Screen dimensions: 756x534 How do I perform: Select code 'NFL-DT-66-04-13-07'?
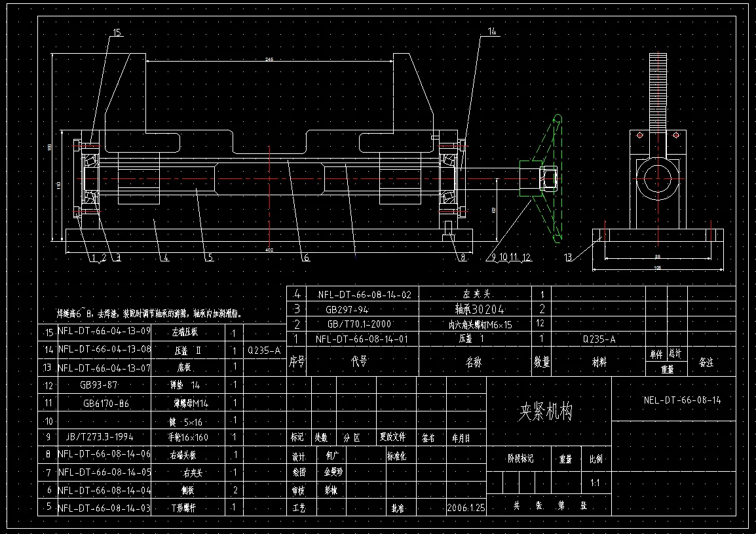coord(104,368)
